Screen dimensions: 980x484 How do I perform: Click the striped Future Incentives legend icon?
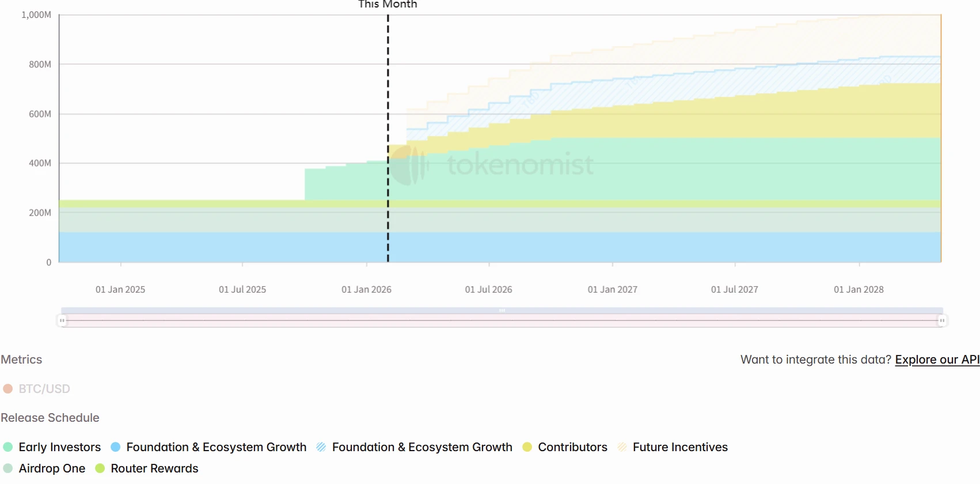pos(622,447)
